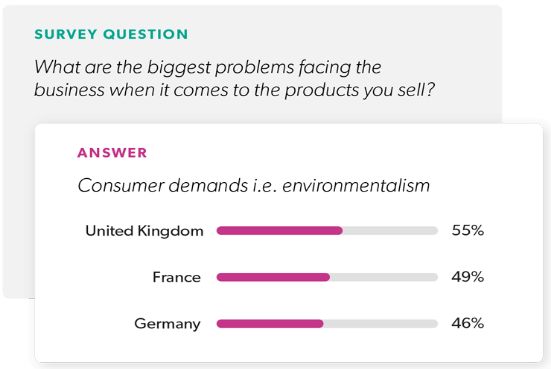
Task: Click the word environmentalism in the answer
Action: point(356,185)
